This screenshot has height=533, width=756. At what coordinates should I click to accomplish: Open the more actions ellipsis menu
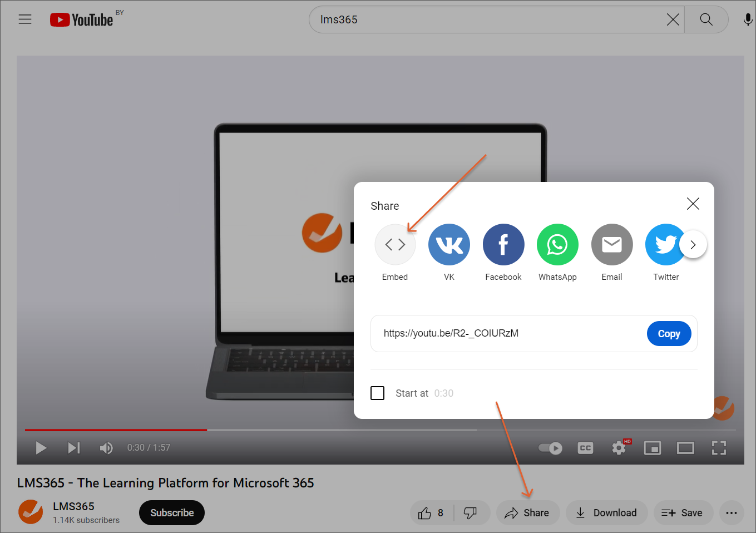pos(732,513)
